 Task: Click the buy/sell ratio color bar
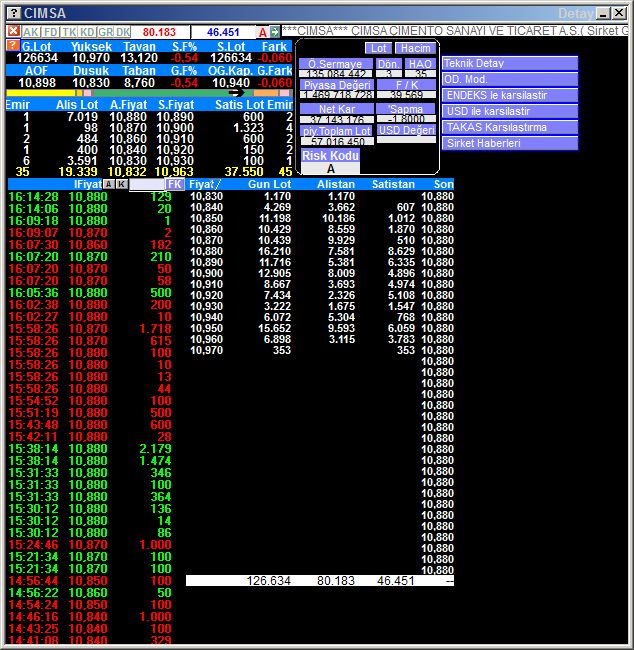(x=149, y=93)
